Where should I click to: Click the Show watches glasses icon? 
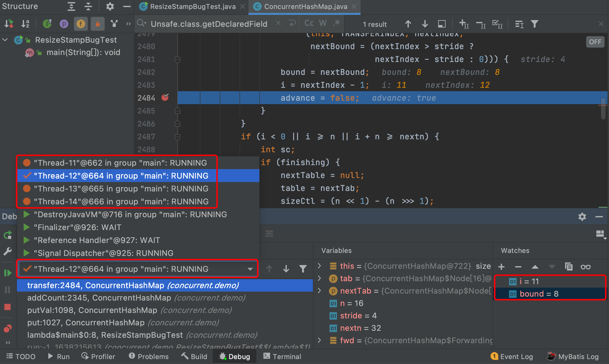point(585,267)
